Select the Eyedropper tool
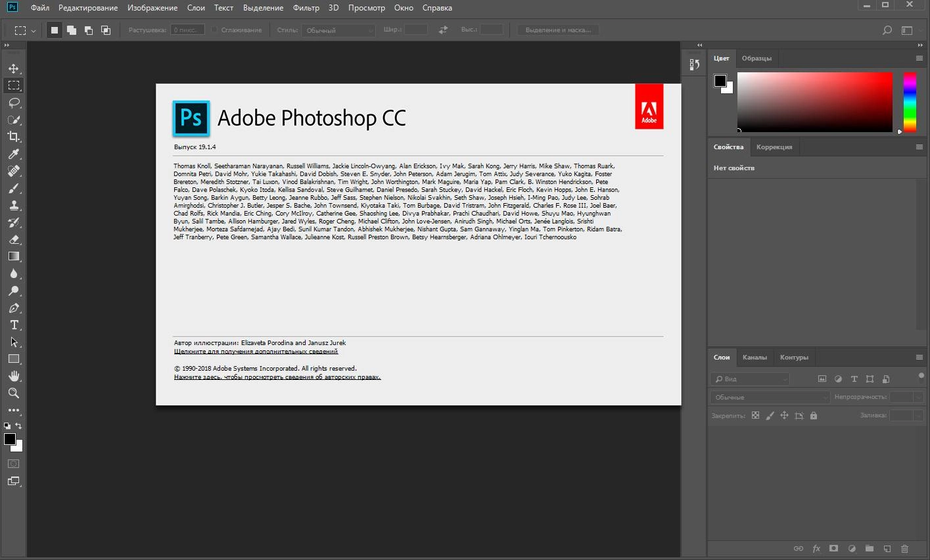 [x=14, y=154]
